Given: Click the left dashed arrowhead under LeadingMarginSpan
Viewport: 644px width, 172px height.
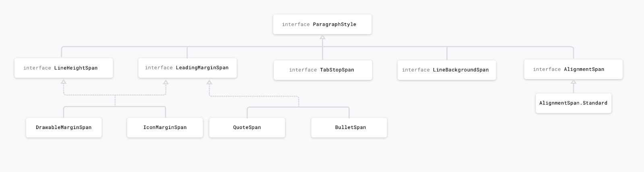Looking at the screenshot, I should tap(165, 82).
